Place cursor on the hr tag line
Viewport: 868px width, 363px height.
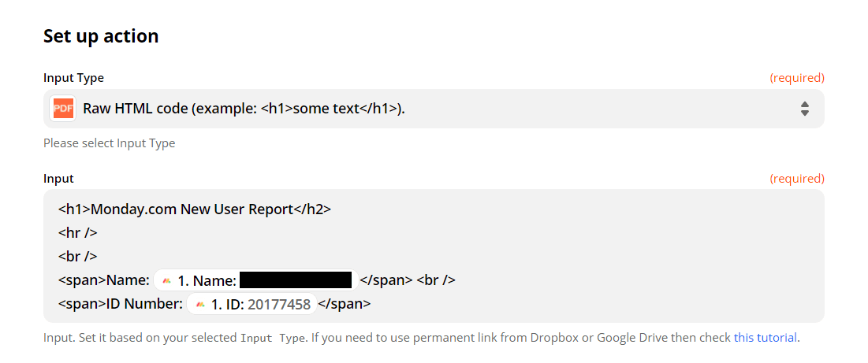(x=77, y=233)
